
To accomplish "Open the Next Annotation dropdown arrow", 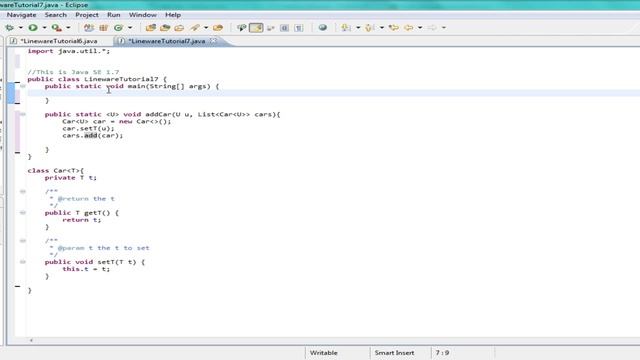I will coord(358,28).
